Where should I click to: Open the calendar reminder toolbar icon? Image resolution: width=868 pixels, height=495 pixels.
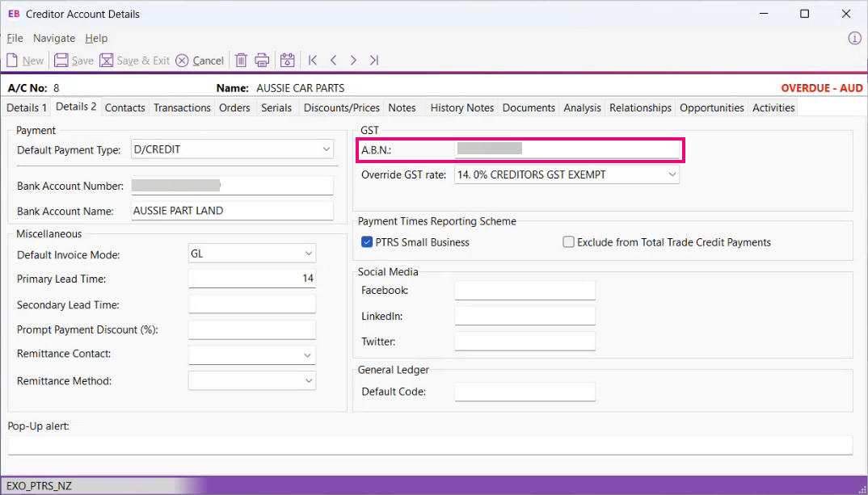(287, 61)
